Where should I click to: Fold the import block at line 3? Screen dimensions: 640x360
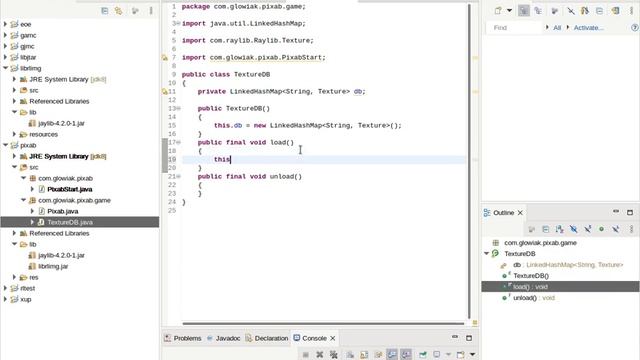pyautogui.click(x=178, y=24)
